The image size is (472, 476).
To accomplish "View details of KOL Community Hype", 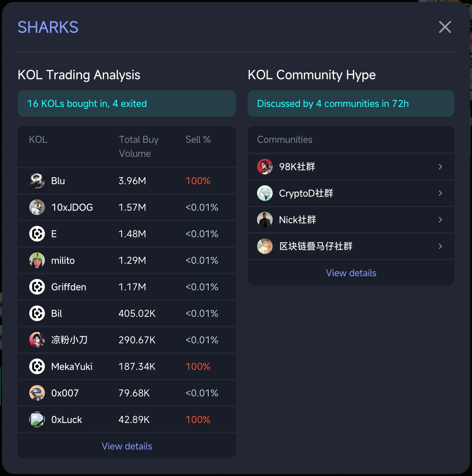I will pyautogui.click(x=351, y=273).
